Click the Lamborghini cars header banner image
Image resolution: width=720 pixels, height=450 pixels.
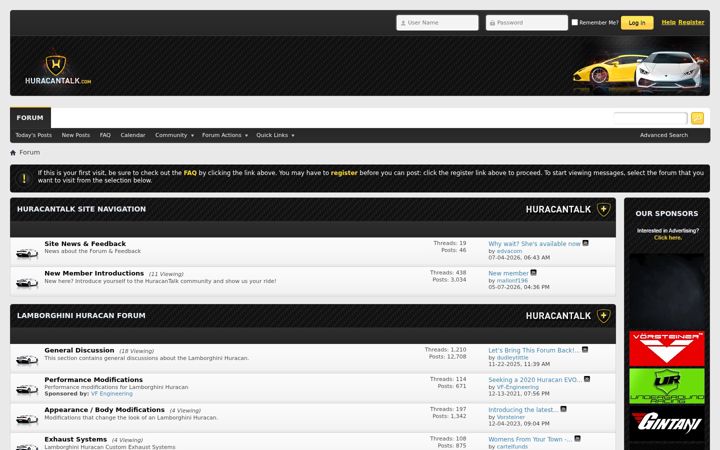pyautogui.click(x=638, y=69)
